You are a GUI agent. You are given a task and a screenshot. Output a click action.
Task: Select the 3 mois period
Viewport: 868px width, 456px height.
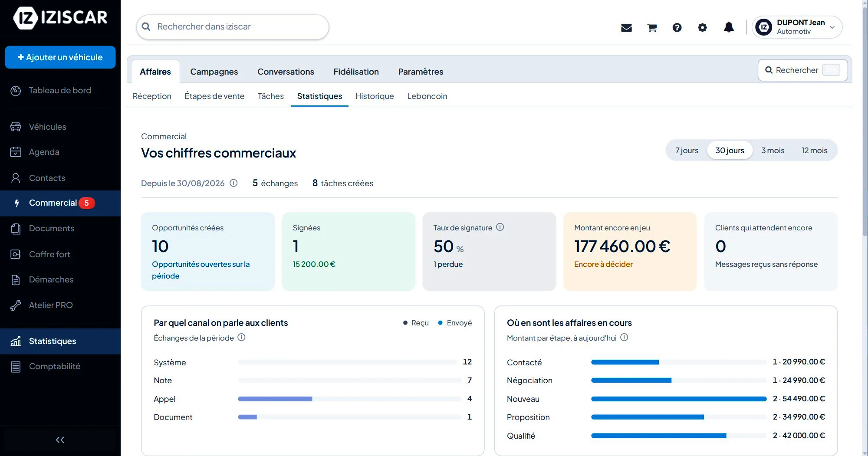[x=773, y=151]
